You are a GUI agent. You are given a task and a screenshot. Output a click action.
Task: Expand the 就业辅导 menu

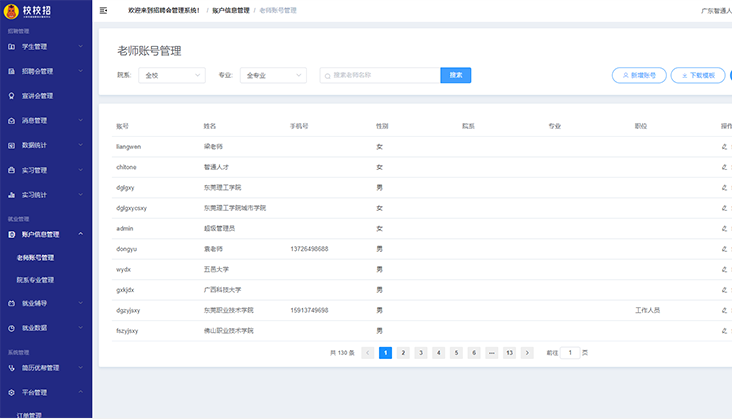(80, 303)
